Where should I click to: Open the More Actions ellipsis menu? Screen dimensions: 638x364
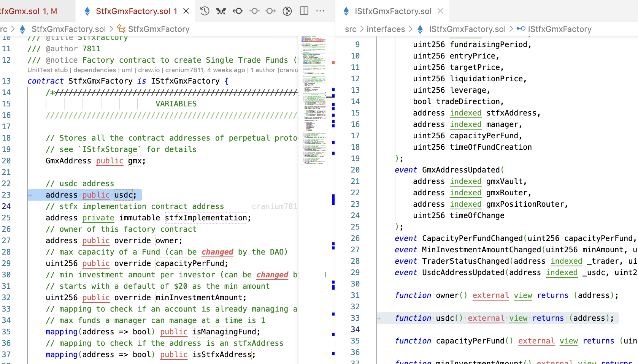320,11
